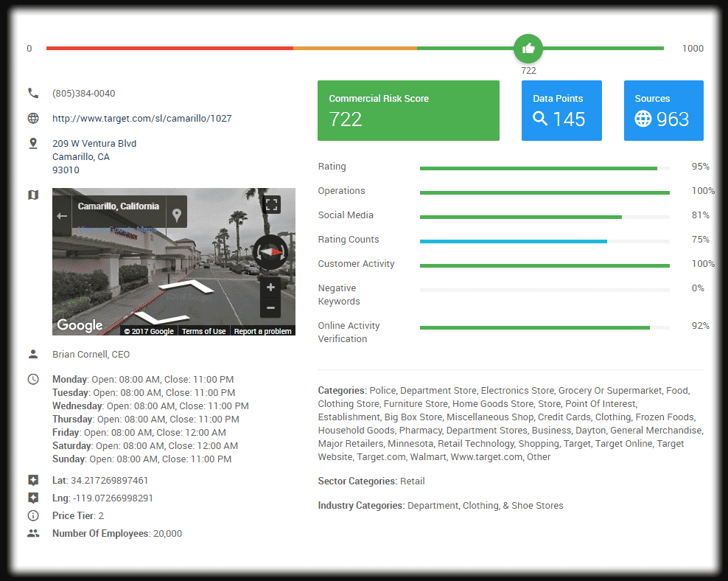Click the Street View compass control

coord(270,252)
